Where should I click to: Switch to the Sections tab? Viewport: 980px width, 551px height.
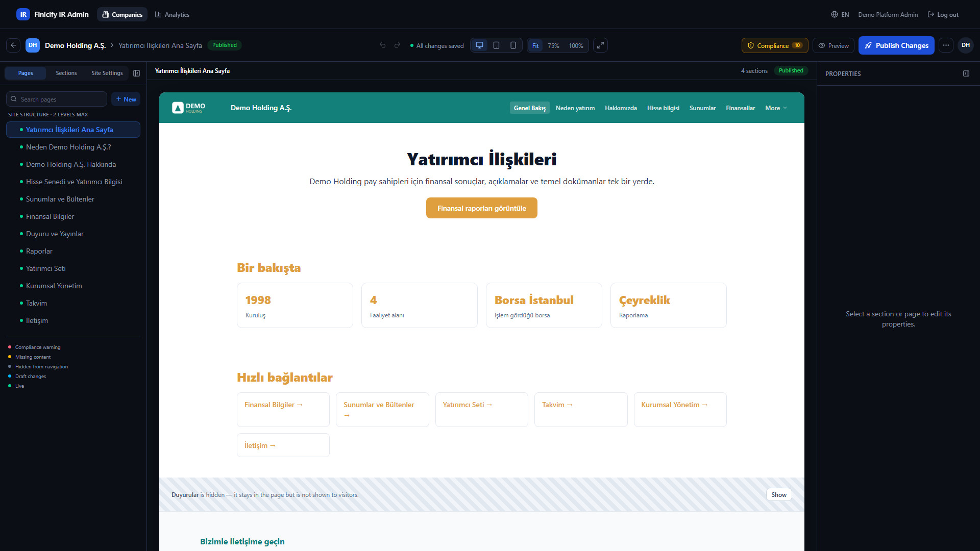66,73
